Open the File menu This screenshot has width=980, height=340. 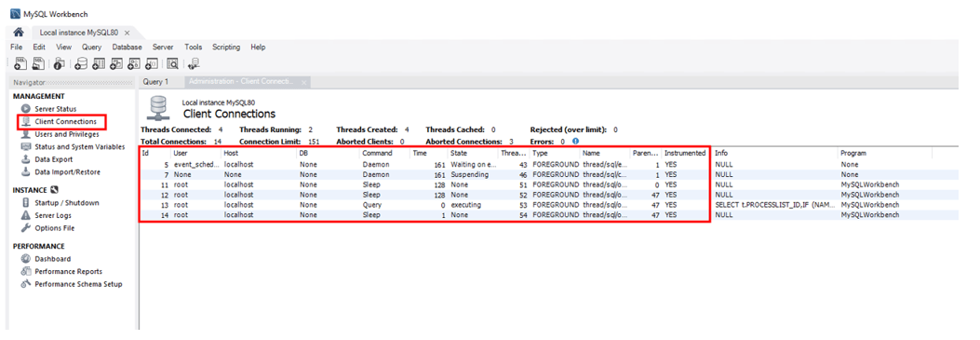tap(17, 47)
